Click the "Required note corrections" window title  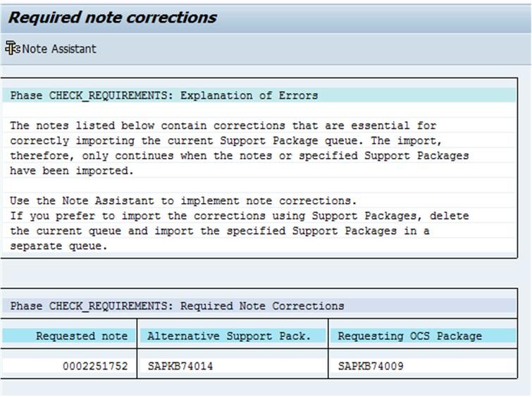[113, 18]
